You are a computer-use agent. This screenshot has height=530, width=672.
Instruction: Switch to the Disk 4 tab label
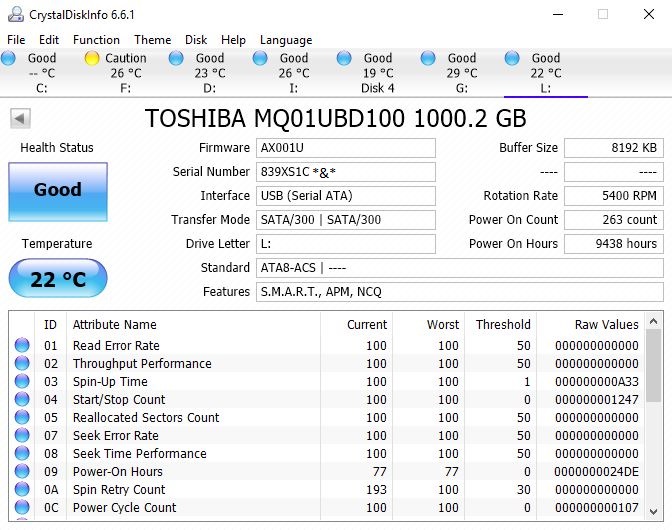[377, 88]
